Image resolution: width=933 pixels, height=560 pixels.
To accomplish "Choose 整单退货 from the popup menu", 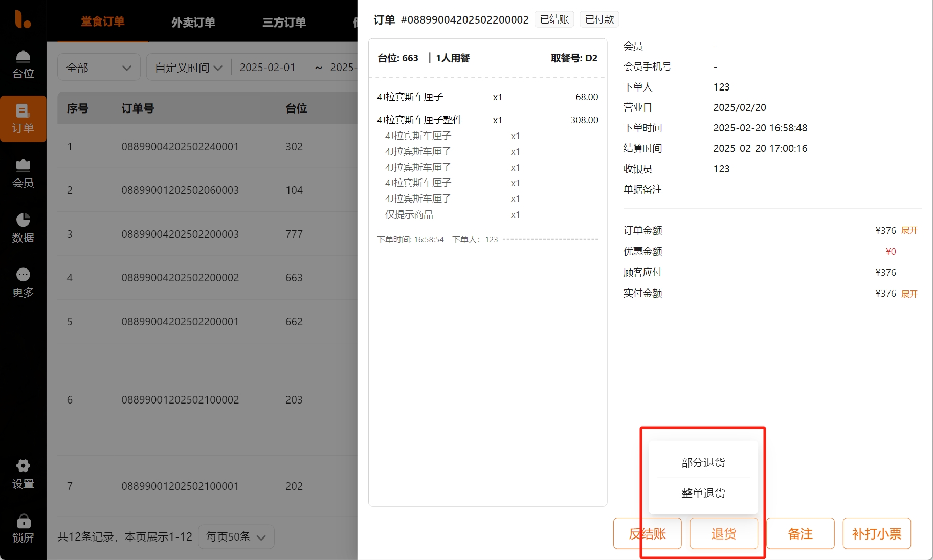I will 703,494.
